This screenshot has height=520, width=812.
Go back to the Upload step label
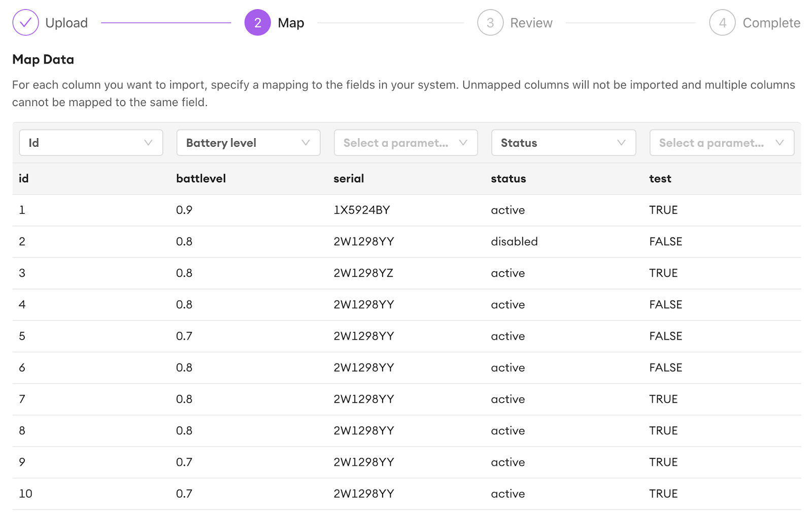point(66,23)
